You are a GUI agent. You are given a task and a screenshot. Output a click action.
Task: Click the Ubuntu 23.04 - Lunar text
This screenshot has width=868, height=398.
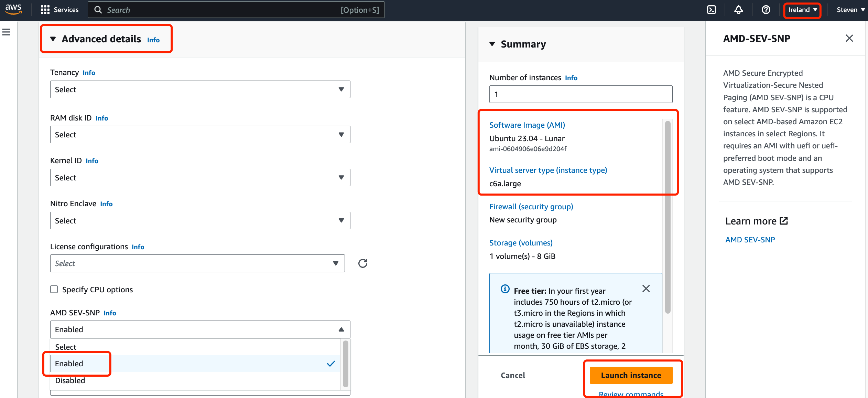pos(527,138)
